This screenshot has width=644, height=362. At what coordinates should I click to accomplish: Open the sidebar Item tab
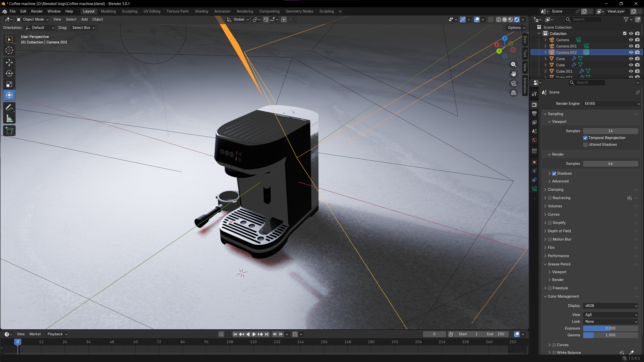pos(525,39)
